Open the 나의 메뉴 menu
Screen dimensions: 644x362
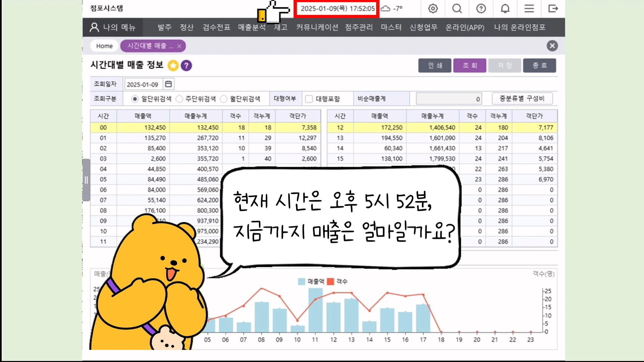pos(113,27)
